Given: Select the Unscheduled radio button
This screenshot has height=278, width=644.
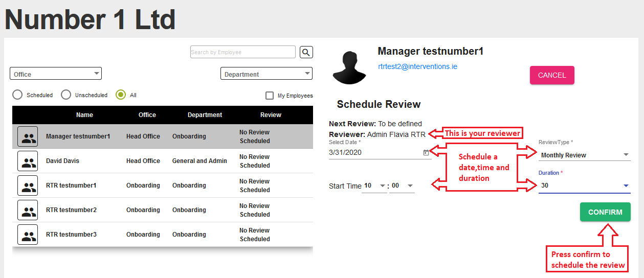Looking at the screenshot, I should pyautogui.click(x=66, y=95).
